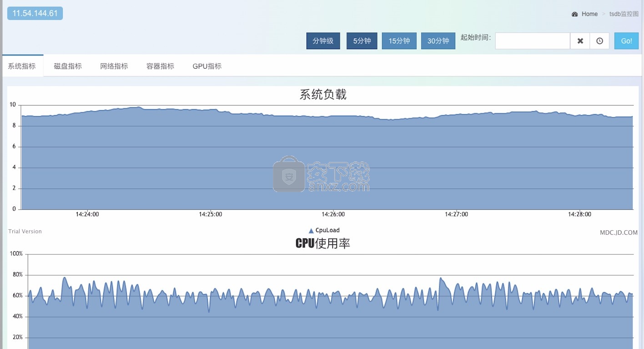Screen dimensions: 644x349
Task: Switch to the 系统指标 tab
Action: [x=22, y=66]
